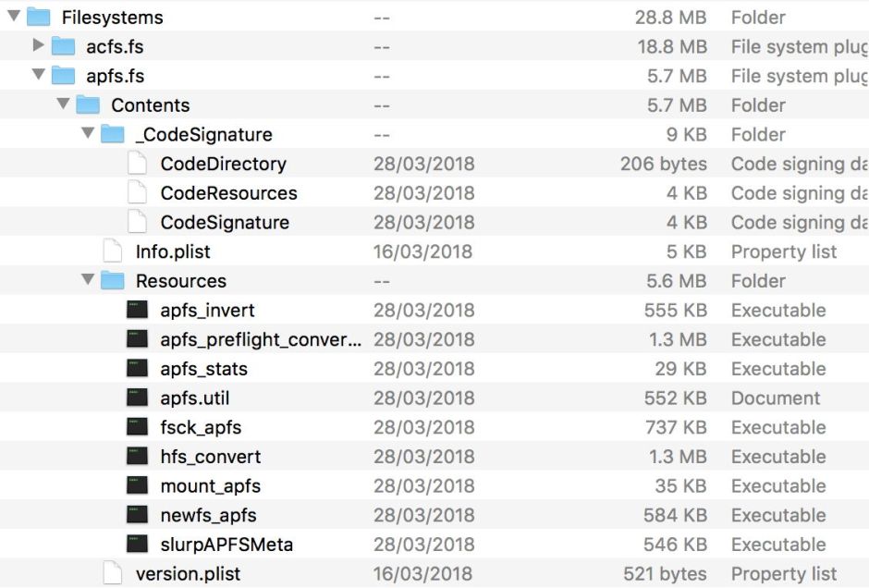869x588 pixels.
Task: Collapse the apfs.fs disclosure triangle
Action: (x=38, y=75)
